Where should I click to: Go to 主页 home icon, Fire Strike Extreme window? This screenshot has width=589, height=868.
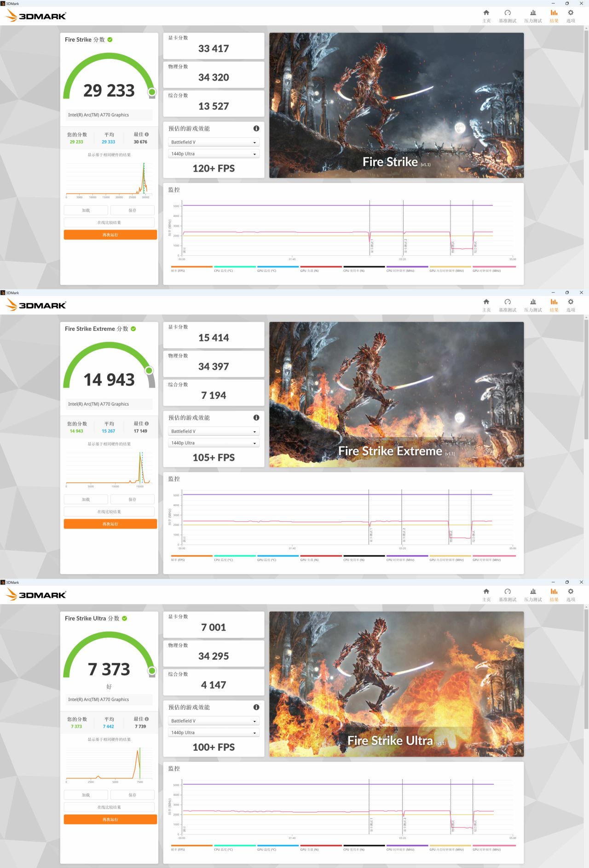[x=486, y=302]
